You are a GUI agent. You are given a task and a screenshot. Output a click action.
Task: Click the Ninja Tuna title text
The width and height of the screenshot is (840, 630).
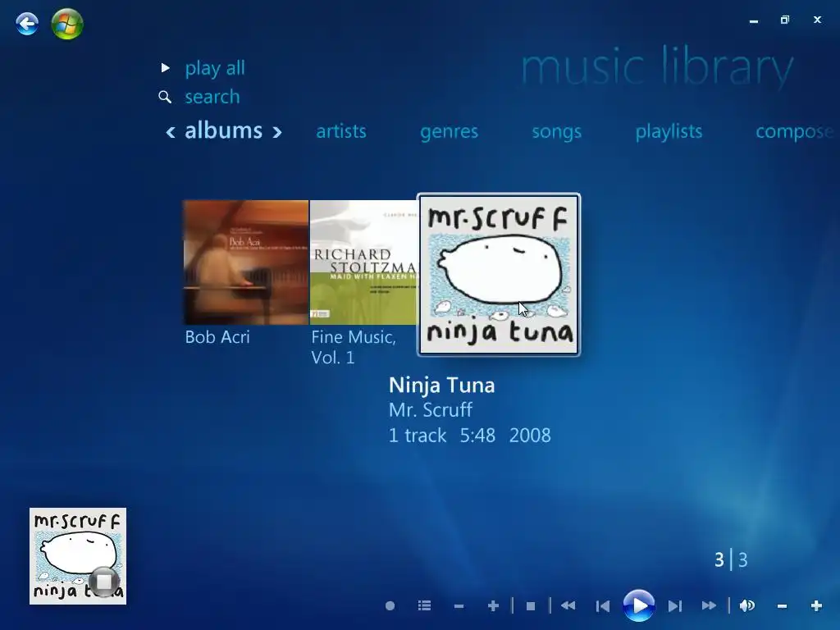coord(442,386)
